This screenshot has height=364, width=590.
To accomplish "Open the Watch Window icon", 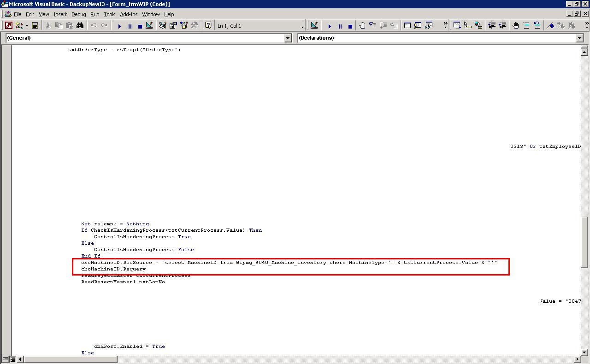I will 429,26.
